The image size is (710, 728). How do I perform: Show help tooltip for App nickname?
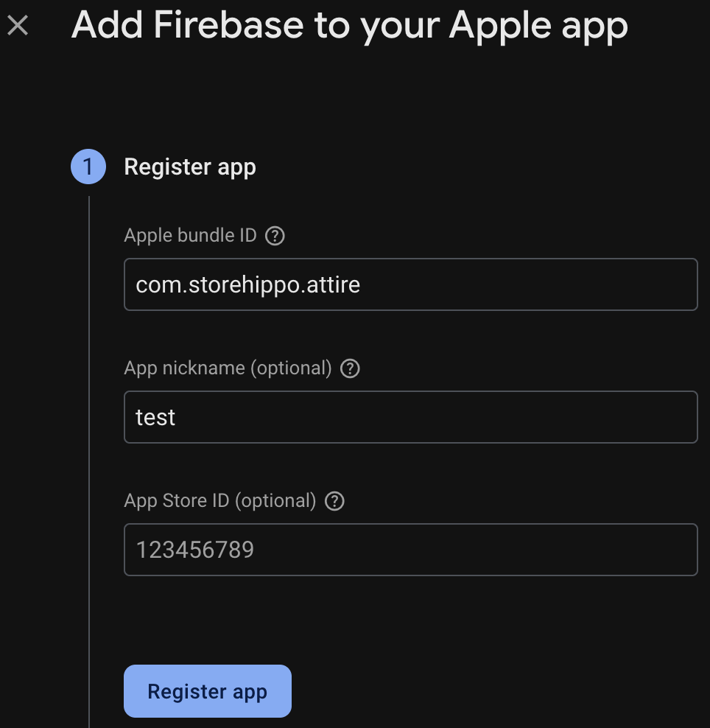(x=350, y=368)
